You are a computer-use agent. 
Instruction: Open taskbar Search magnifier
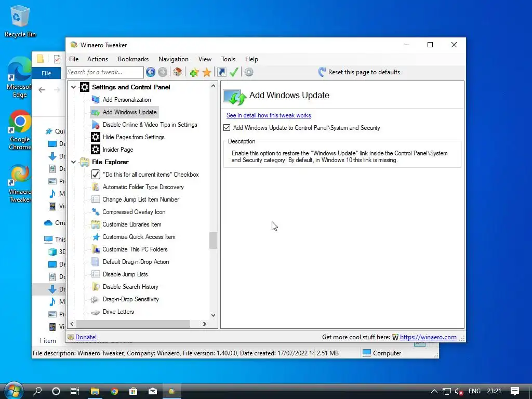pyautogui.click(x=37, y=391)
